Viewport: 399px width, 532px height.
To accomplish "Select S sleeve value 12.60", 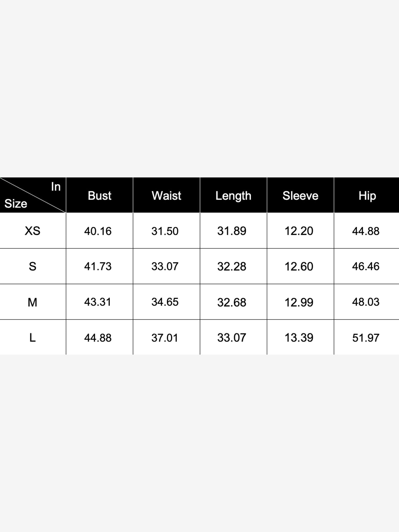I will click(299, 266).
